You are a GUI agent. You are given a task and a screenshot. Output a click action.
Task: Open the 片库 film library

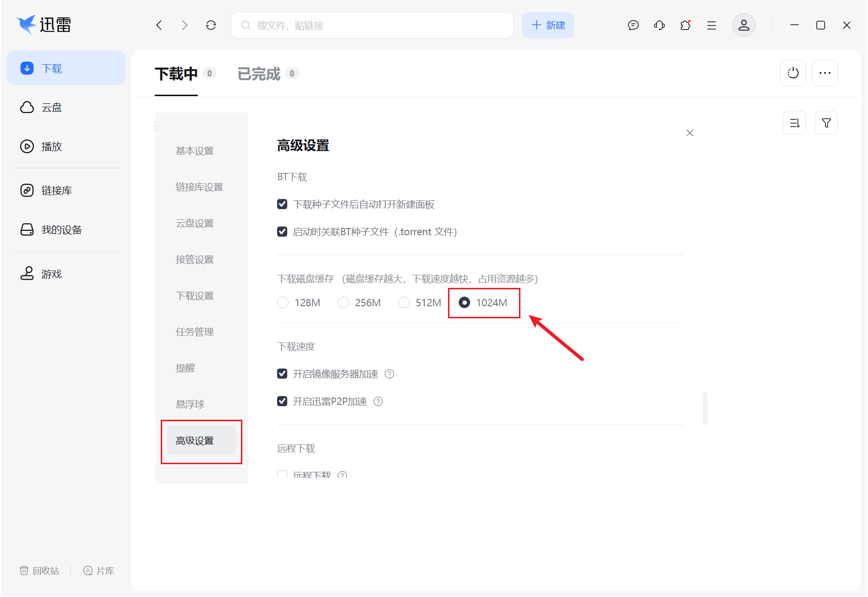tap(99, 571)
